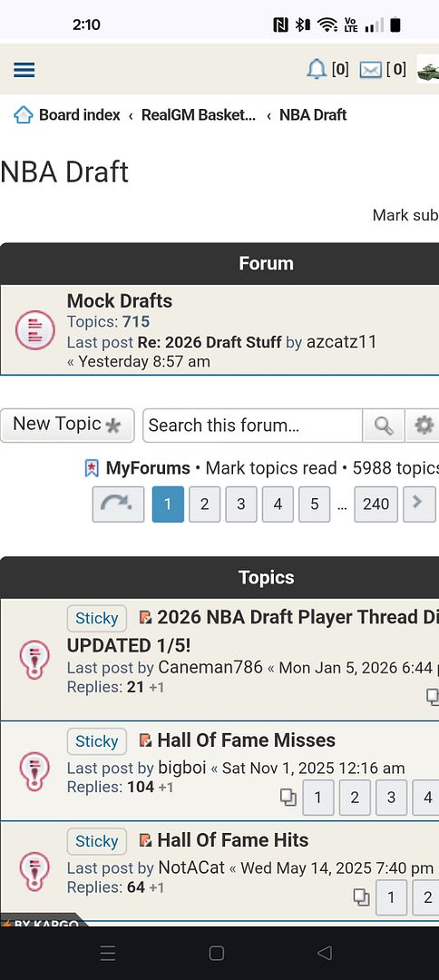Select RealGM Basketball breadcrumb item
The height and width of the screenshot is (980, 439).
(199, 115)
